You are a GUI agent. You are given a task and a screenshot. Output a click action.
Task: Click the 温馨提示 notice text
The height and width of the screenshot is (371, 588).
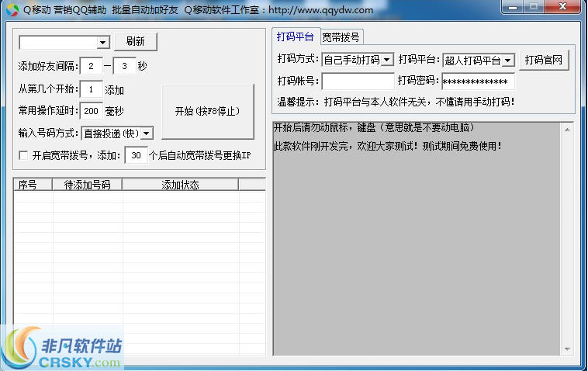pos(396,102)
